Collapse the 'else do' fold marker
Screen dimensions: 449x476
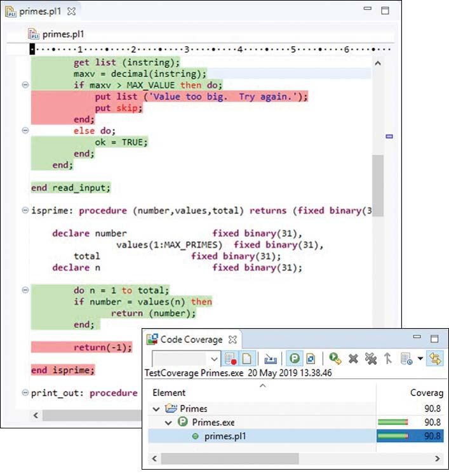[x=25, y=131]
